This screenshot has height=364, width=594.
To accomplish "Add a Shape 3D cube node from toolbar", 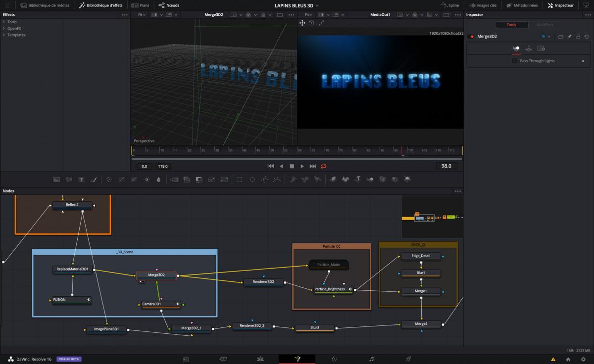I will pos(346,179).
